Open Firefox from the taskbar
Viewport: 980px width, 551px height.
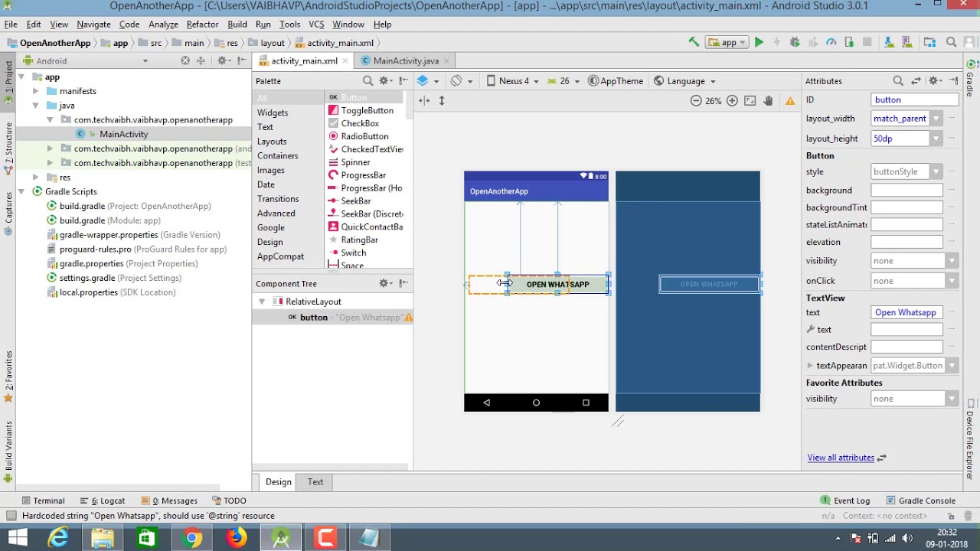(237, 538)
